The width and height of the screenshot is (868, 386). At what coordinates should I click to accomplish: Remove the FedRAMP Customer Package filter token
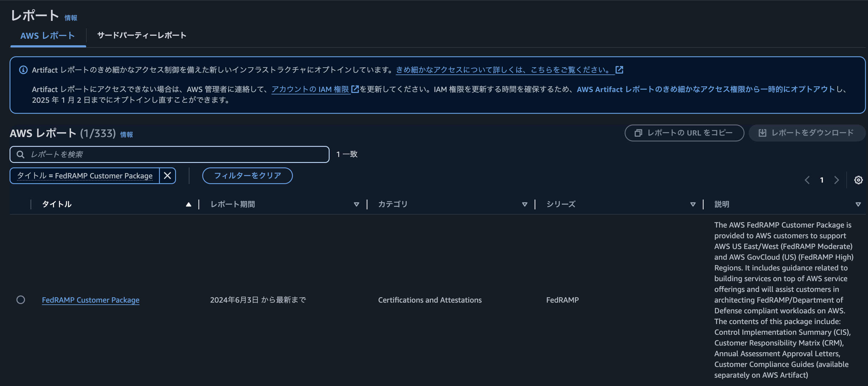[x=167, y=175]
